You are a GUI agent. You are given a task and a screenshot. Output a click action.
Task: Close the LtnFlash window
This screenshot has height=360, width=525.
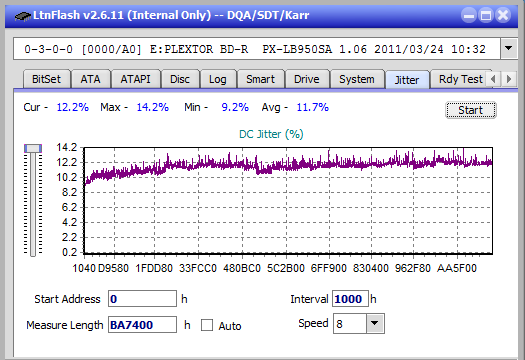[x=503, y=15]
